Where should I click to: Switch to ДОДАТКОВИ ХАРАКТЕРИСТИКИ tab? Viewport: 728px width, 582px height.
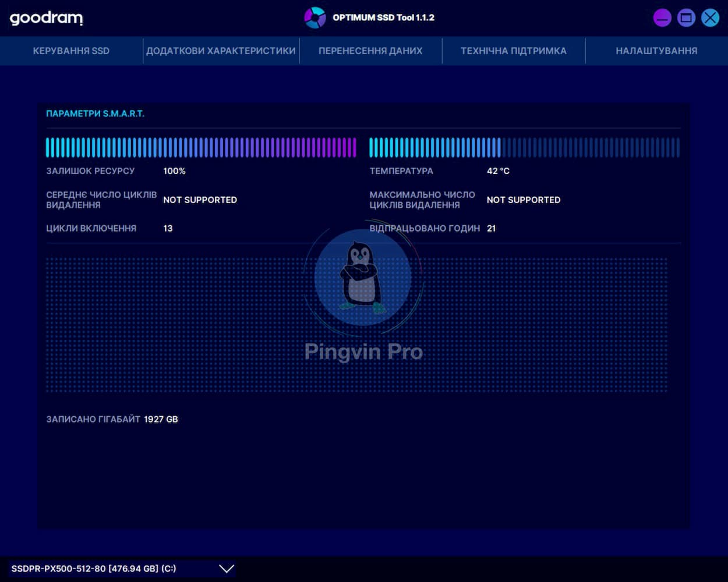click(221, 51)
